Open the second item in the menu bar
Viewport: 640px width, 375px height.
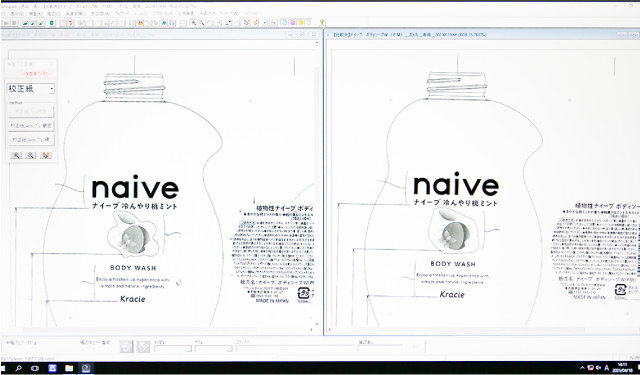click(x=17, y=13)
